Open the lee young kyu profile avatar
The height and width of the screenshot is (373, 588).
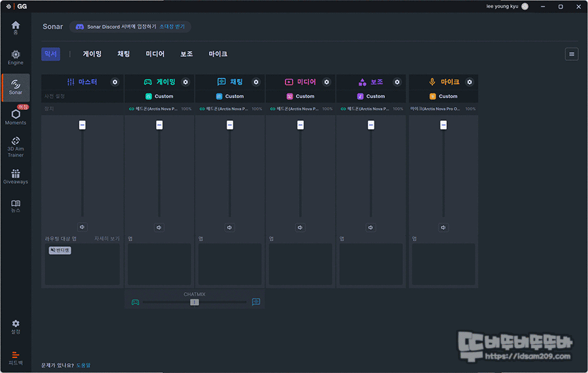click(x=525, y=7)
